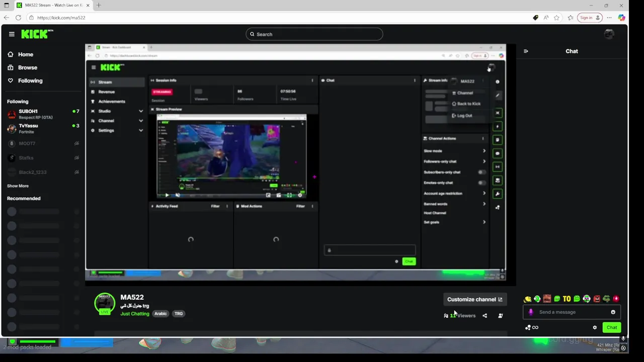Click the share icon beside Viewers

tap(485, 316)
